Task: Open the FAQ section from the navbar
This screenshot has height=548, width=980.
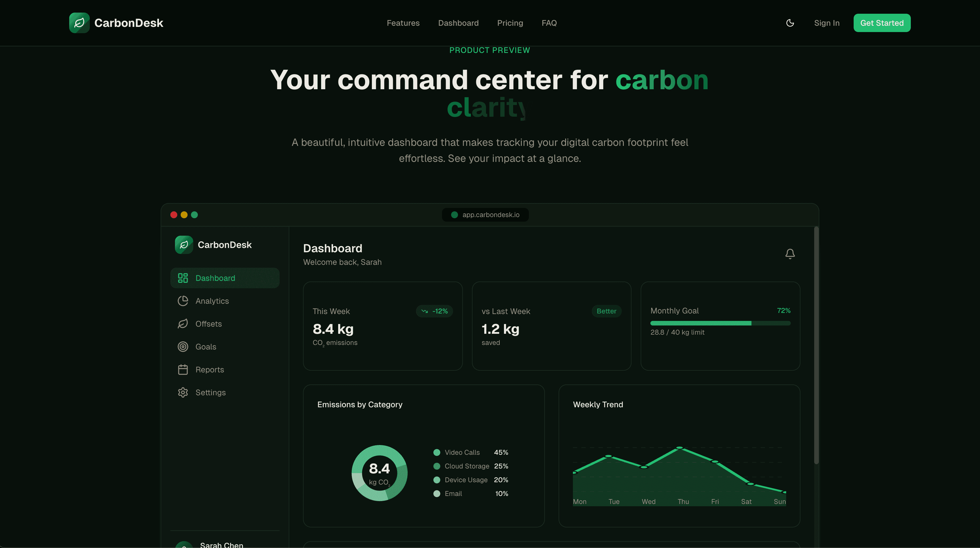Action: click(549, 23)
